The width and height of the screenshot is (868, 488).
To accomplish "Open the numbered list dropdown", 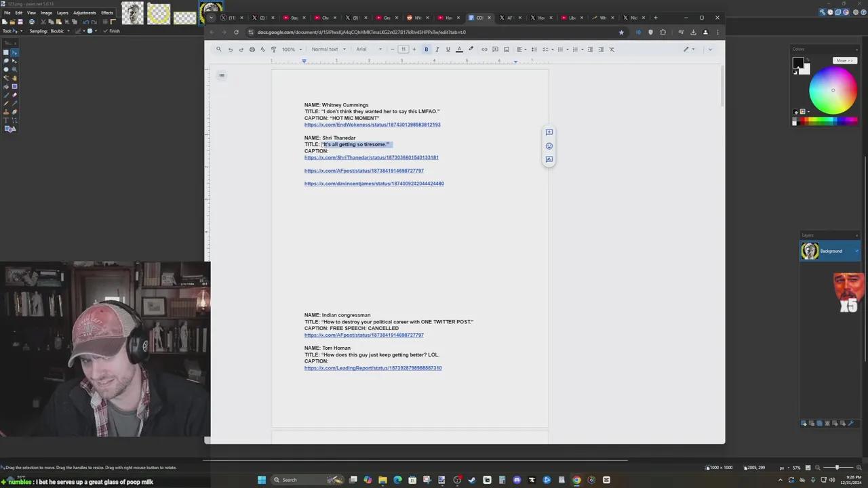I will point(577,49).
